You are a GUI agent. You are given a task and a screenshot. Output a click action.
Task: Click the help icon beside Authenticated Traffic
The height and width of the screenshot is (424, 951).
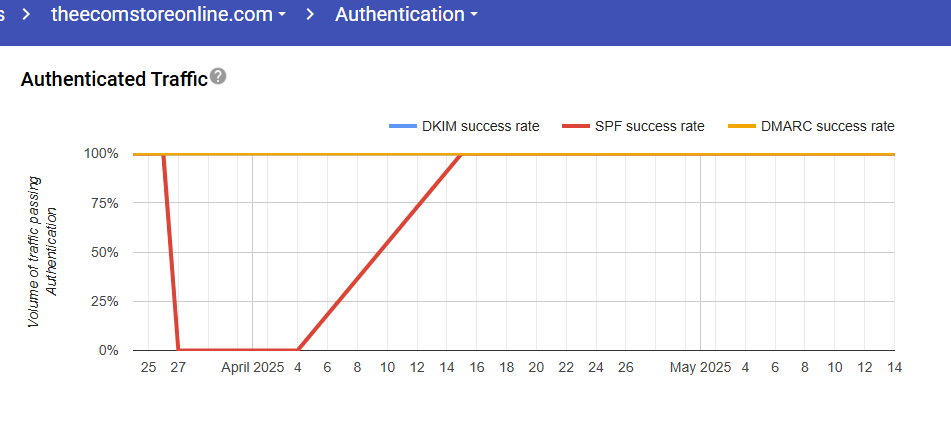coord(218,77)
